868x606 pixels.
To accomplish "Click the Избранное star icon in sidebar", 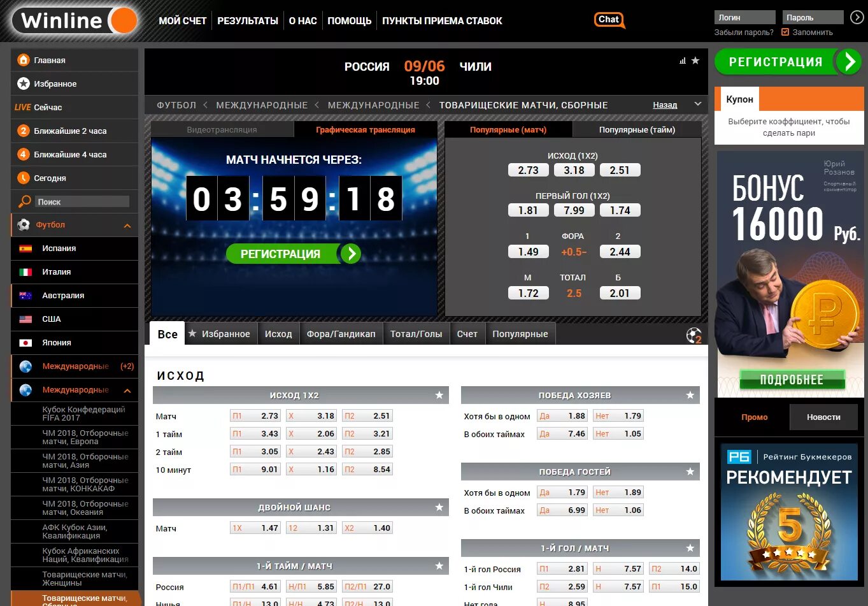I will [x=24, y=83].
